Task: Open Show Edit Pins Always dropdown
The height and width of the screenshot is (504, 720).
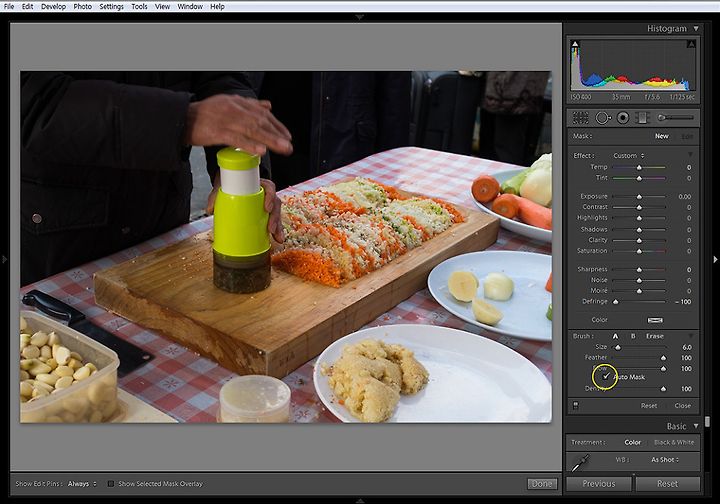Action: point(82,483)
